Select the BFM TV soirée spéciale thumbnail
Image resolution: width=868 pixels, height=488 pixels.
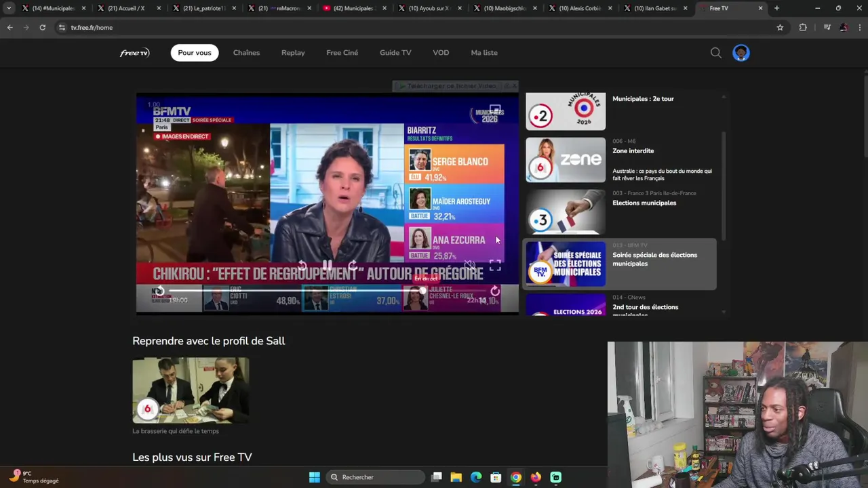pos(566,264)
